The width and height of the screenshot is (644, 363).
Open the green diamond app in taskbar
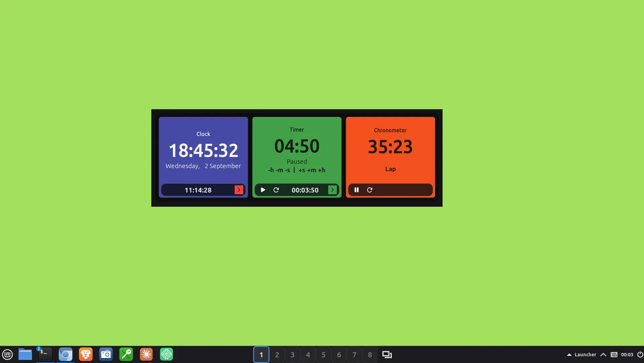coord(166,355)
